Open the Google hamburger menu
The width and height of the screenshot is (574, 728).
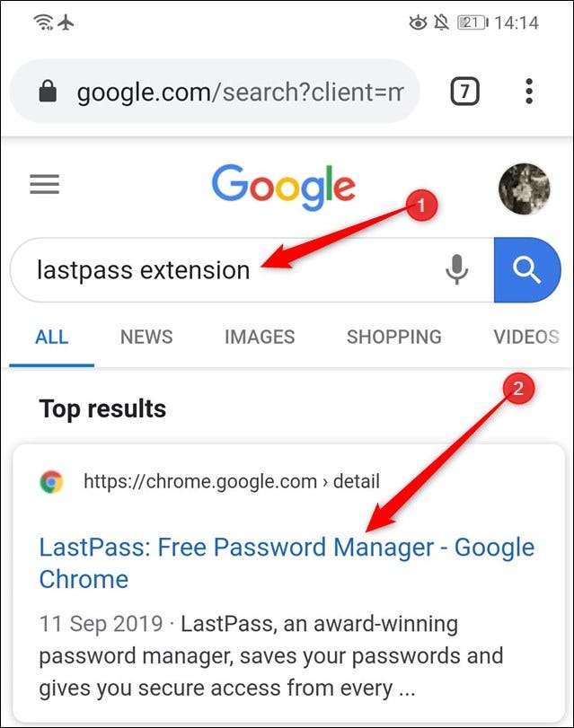point(45,184)
